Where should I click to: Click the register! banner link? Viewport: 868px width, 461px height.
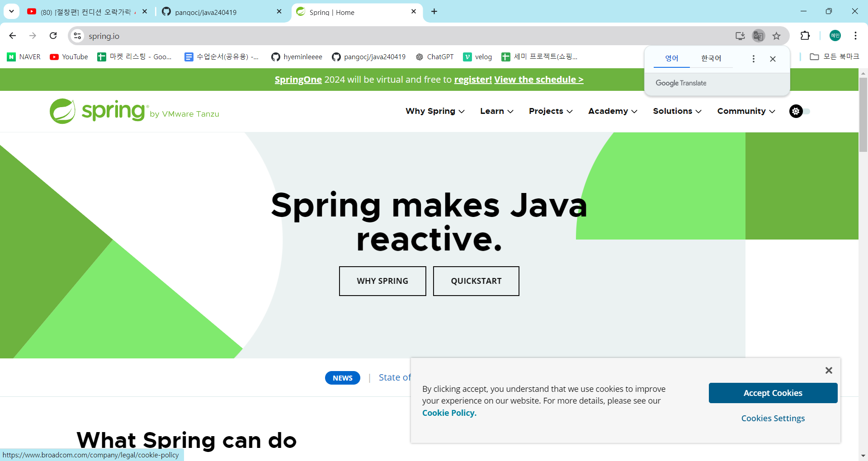473,80
